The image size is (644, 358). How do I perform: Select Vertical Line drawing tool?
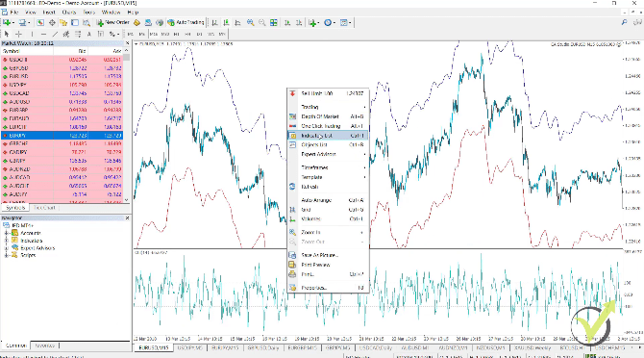(32, 34)
